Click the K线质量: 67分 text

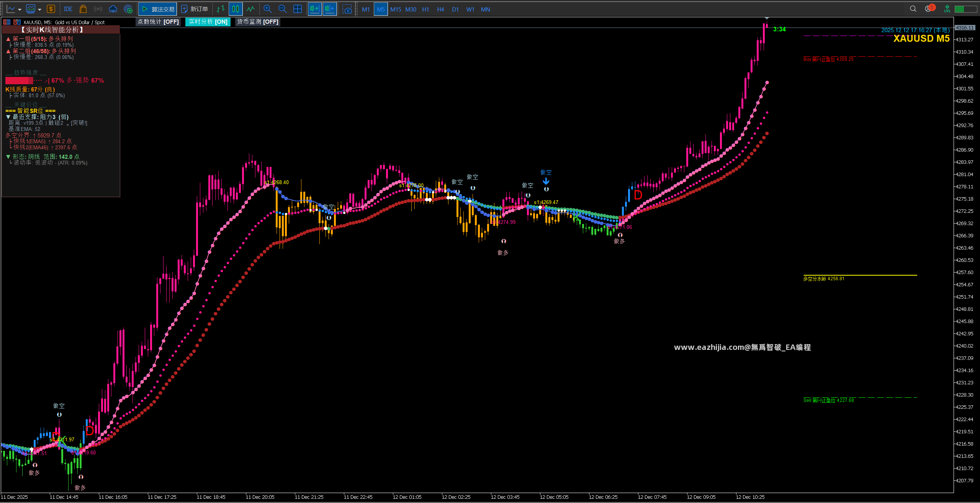tap(30, 90)
